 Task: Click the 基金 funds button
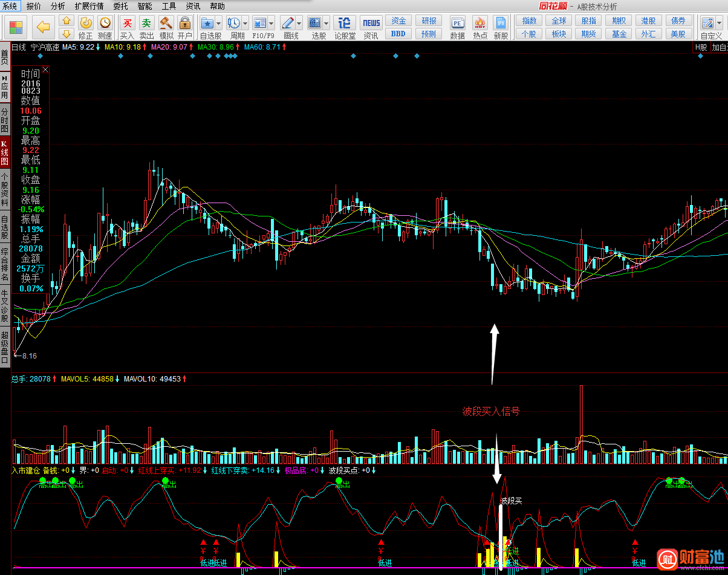tap(619, 34)
